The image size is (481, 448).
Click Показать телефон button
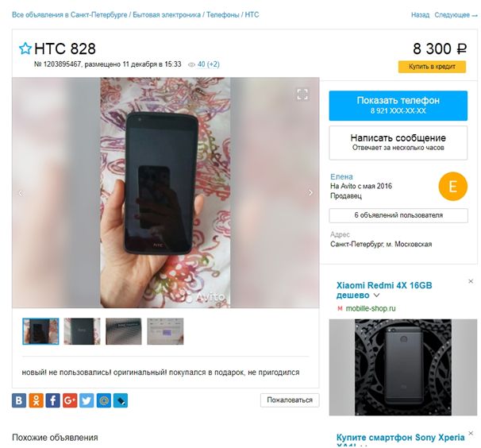coord(398,106)
